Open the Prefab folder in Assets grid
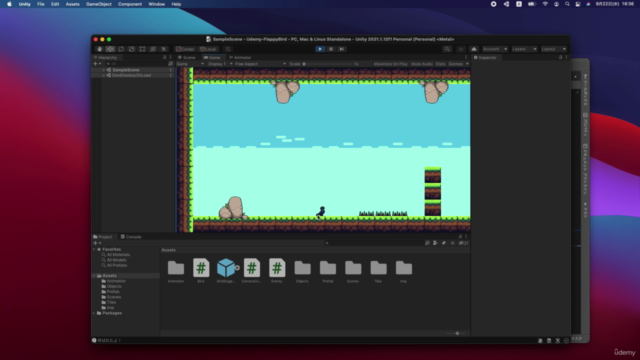 click(x=328, y=268)
